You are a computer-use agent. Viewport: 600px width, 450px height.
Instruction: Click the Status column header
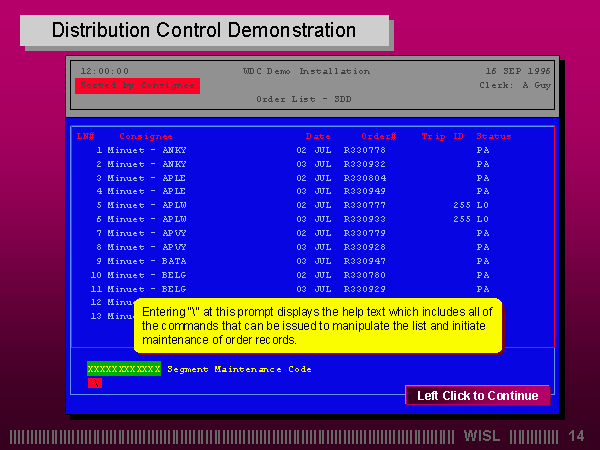pyautogui.click(x=494, y=136)
